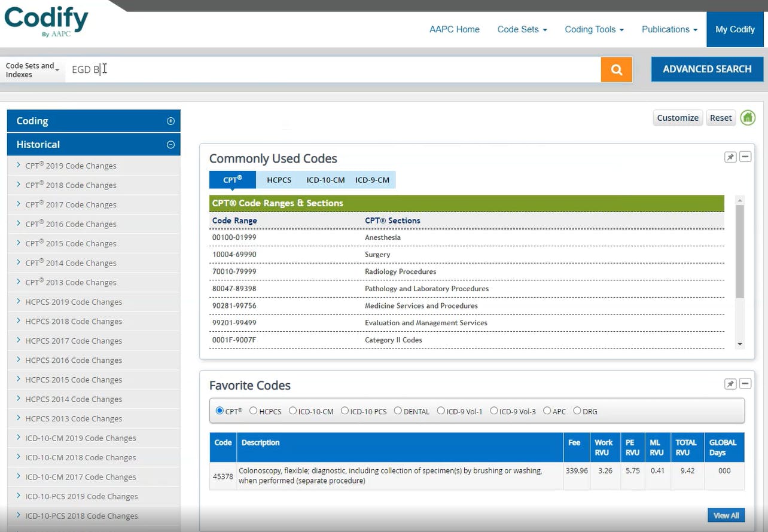Click the View All link in Favorite Codes

[726, 515]
